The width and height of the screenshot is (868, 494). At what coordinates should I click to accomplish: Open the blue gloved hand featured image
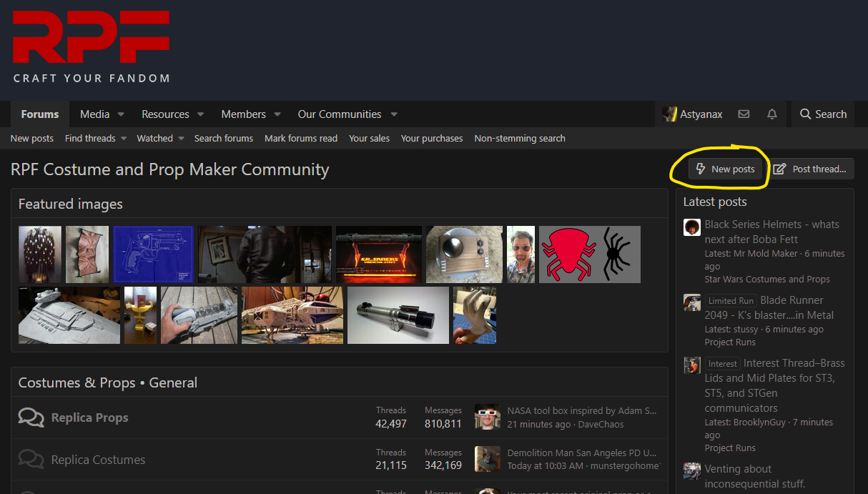[x=475, y=315]
